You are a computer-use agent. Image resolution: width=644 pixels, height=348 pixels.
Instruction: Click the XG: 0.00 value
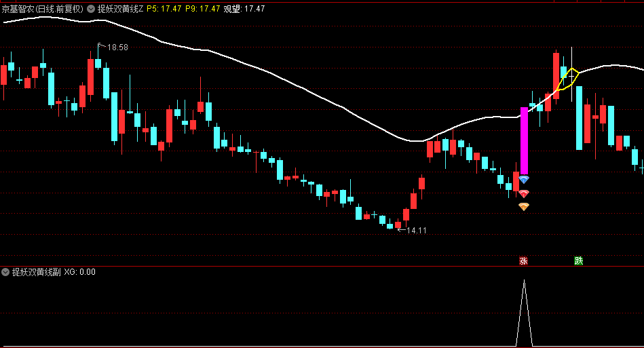(x=79, y=271)
